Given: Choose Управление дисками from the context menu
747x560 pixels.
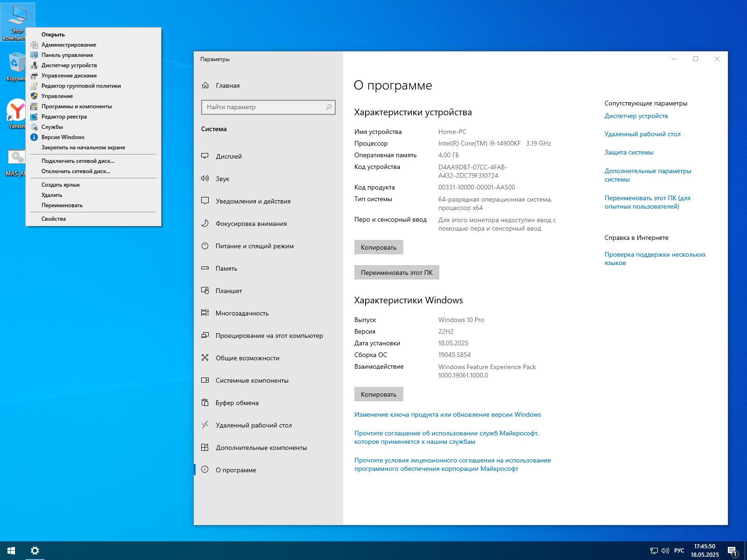Looking at the screenshot, I should pos(93,76).
